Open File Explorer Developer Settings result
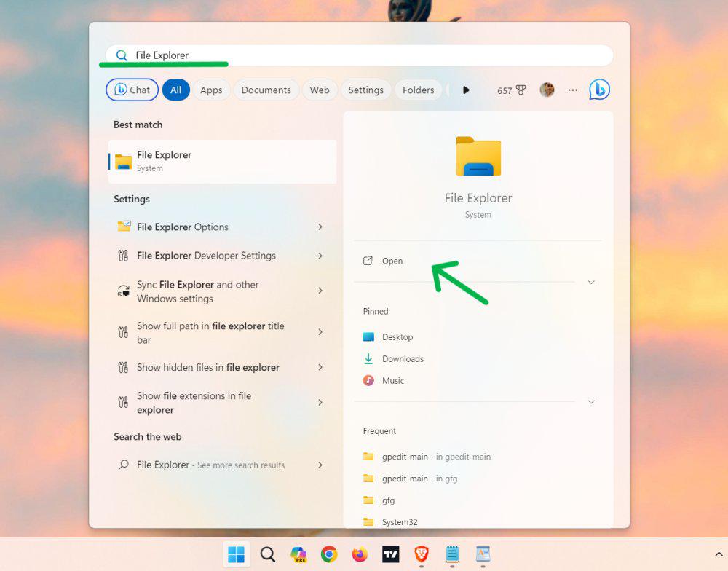This screenshot has width=728, height=571. 222,256
